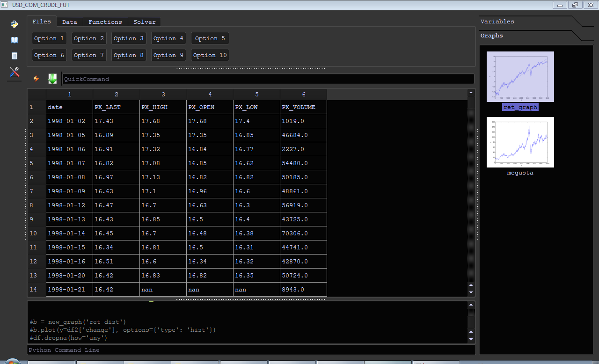
Task: Open the Functions tab
Action: [x=105, y=22]
